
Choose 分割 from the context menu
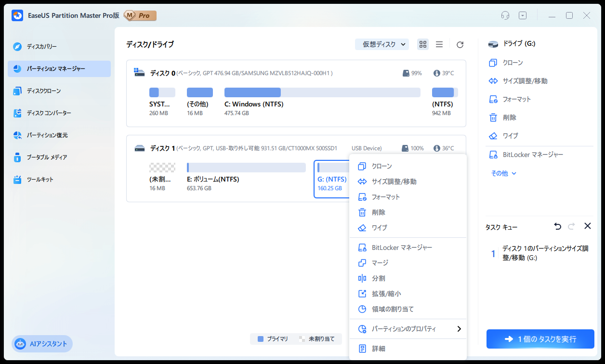click(408, 278)
